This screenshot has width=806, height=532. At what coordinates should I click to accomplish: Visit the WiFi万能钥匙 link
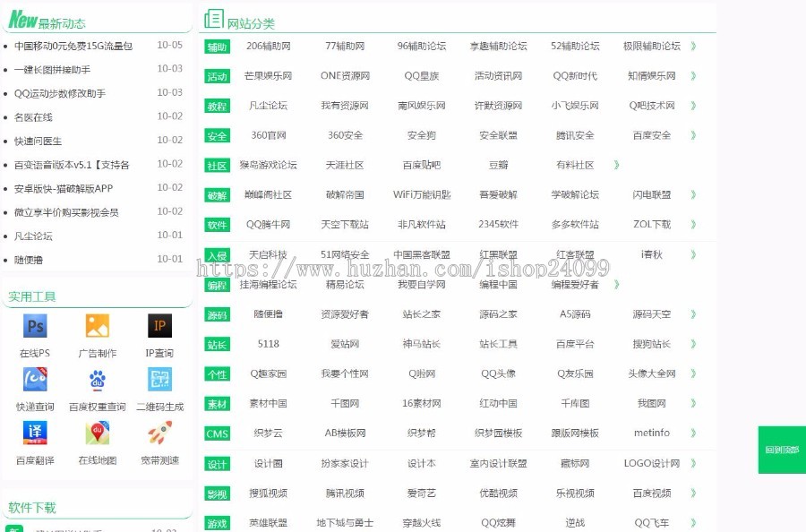422,195
